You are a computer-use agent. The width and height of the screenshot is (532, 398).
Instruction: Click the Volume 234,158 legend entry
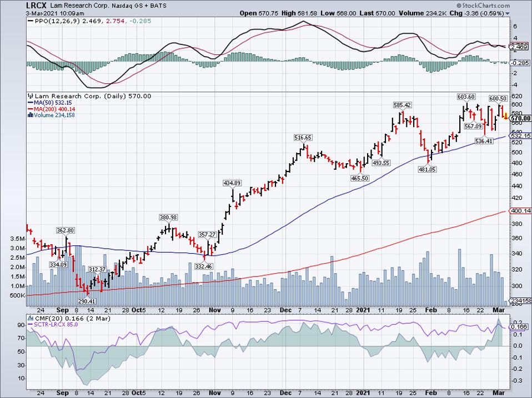(54, 115)
